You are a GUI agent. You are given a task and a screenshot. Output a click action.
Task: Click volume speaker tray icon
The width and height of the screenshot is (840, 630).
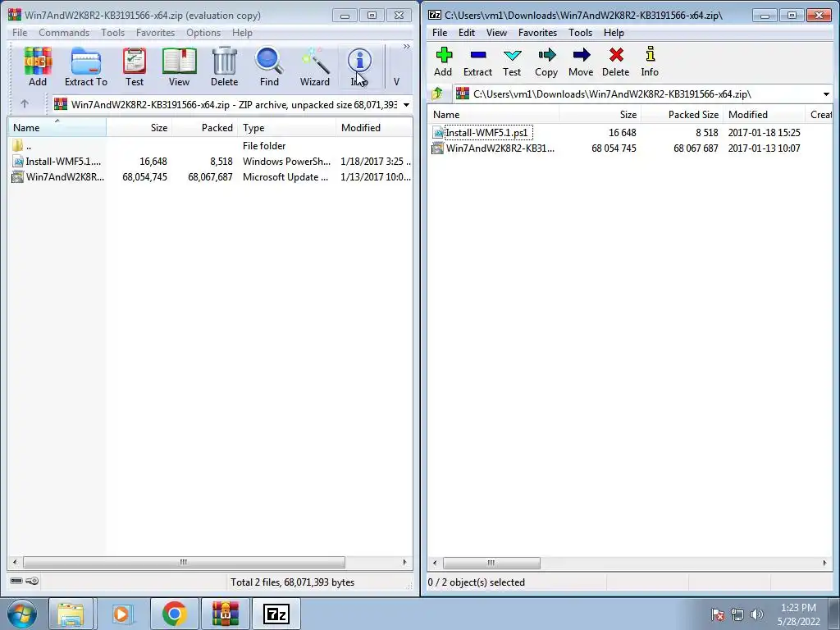pyautogui.click(x=757, y=614)
